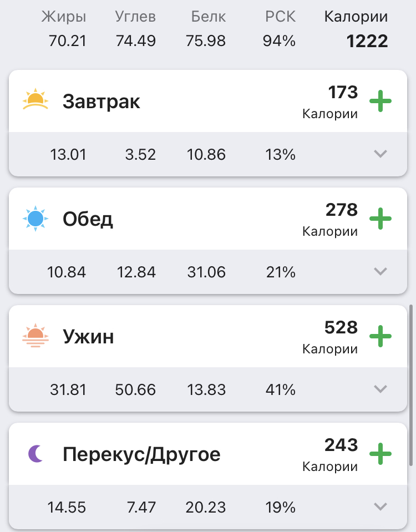Tap the purple moon icon beside Перекус/Другое
Viewport: 416px width, 532px height.
(35, 454)
